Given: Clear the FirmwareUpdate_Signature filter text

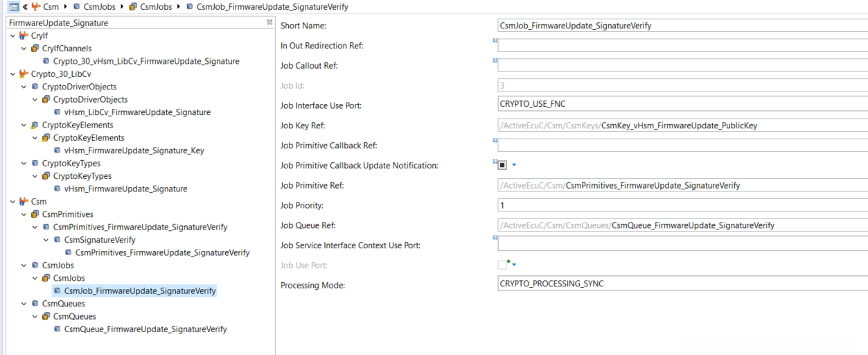Looking at the screenshot, I should pyautogui.click(x=269, y=22).
